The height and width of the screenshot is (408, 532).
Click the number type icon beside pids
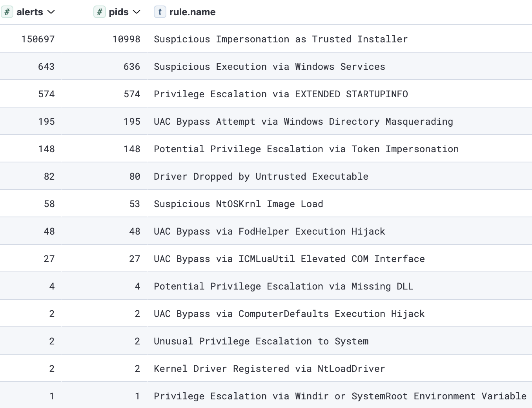coord(100,12)
